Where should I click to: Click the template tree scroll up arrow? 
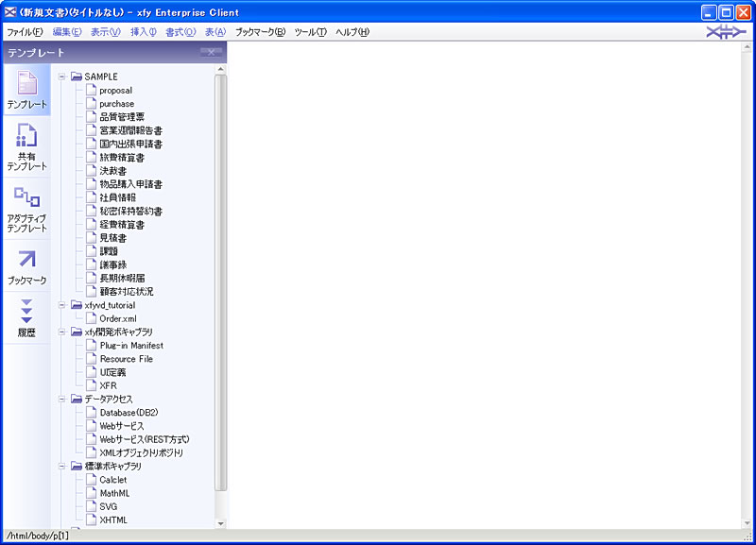[x=221, y=69]
